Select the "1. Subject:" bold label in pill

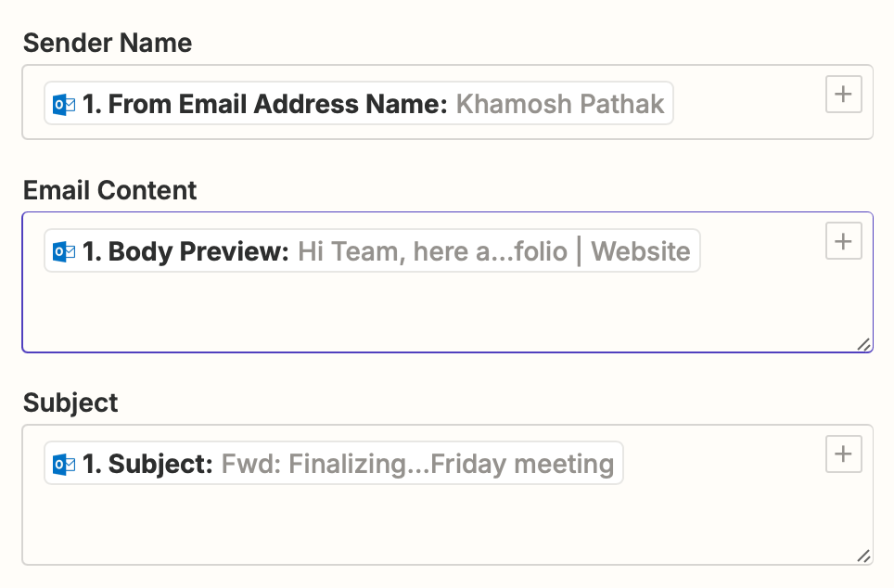click(148, 464)
